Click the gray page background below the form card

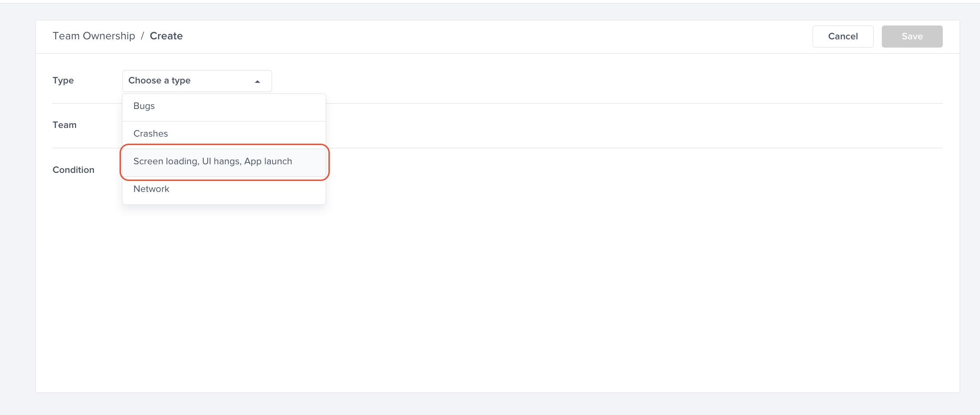(476, 405)
